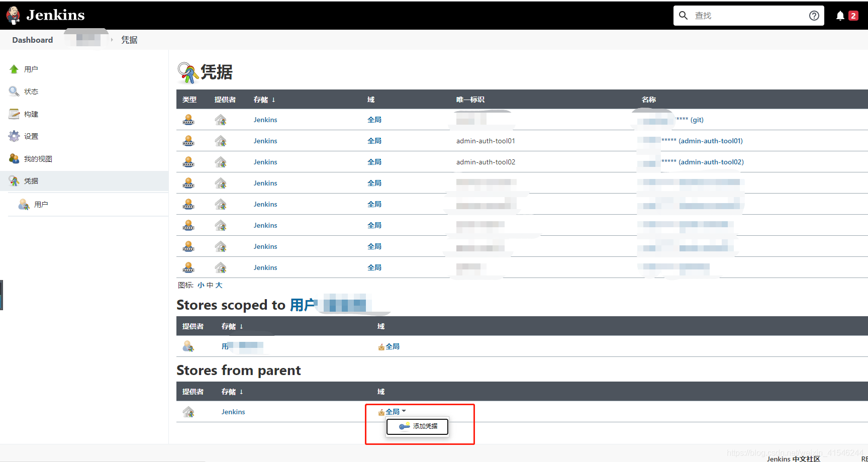The image size is (868, 462).
Task: Open 构建 sidebar menu label
Action: click(31, 114)
